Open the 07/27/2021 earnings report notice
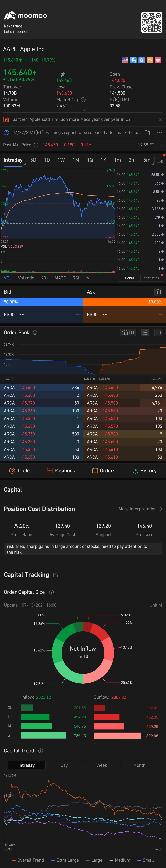166x868 pixels. [x=76, y=132]
